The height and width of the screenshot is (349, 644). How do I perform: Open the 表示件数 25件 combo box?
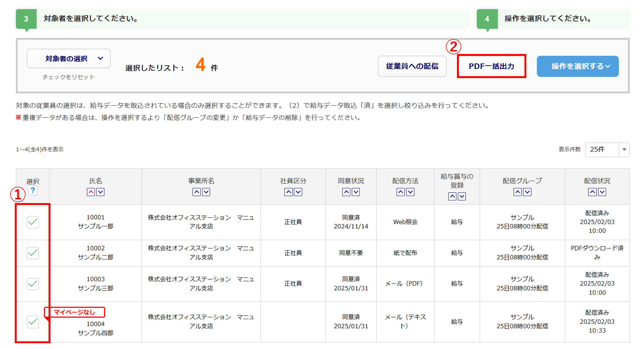pyautogui.click(x=607, y=149)
